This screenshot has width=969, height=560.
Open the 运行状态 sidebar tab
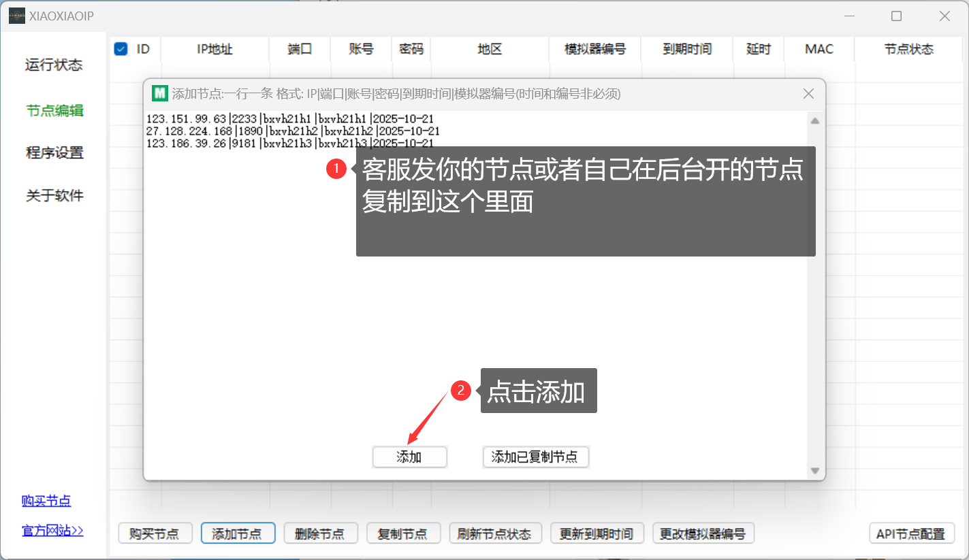[x=54, y=65]
